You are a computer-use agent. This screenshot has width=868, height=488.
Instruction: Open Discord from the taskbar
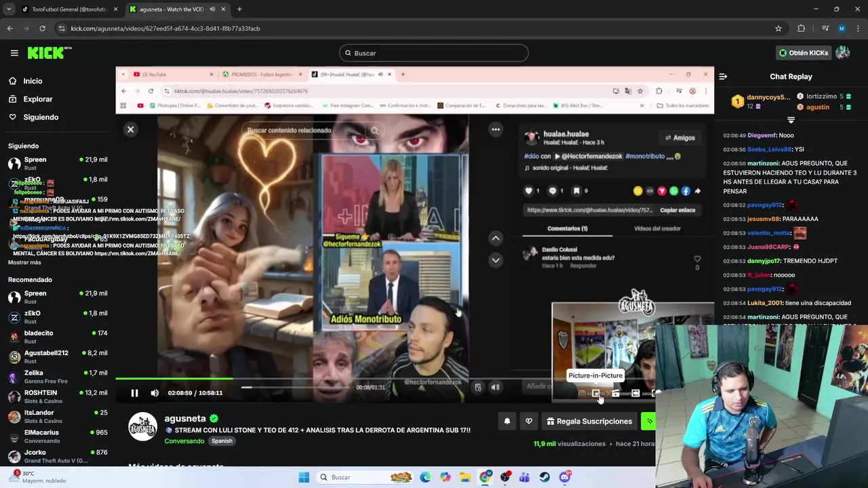tap(565, 477)
